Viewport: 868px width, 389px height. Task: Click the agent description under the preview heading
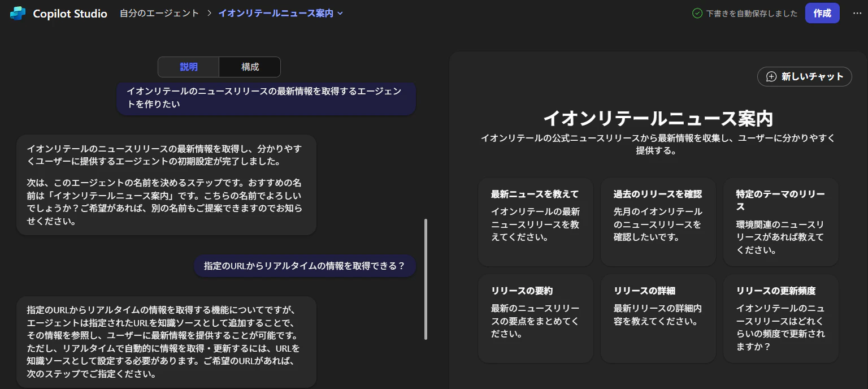(x=658, y=144)
